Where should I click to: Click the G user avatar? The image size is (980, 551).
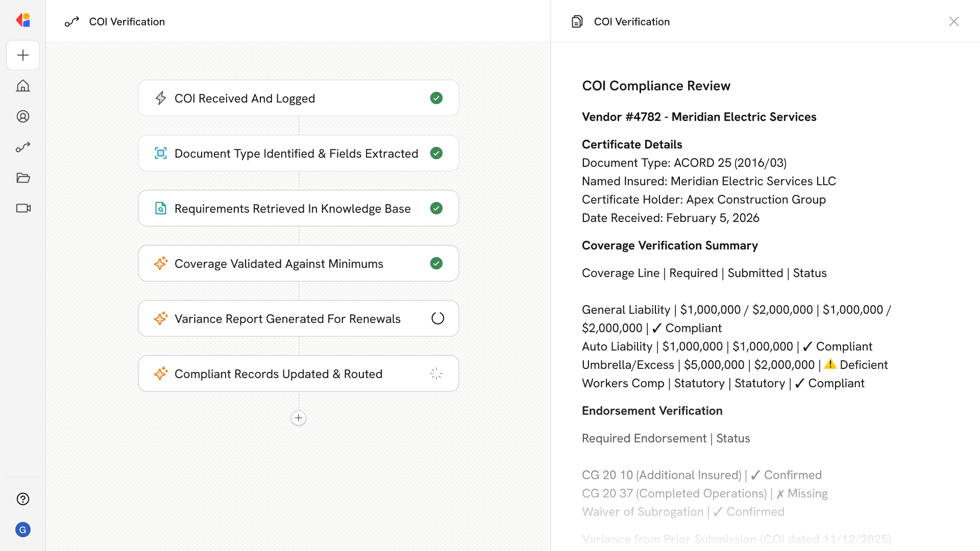pos(23,530)
